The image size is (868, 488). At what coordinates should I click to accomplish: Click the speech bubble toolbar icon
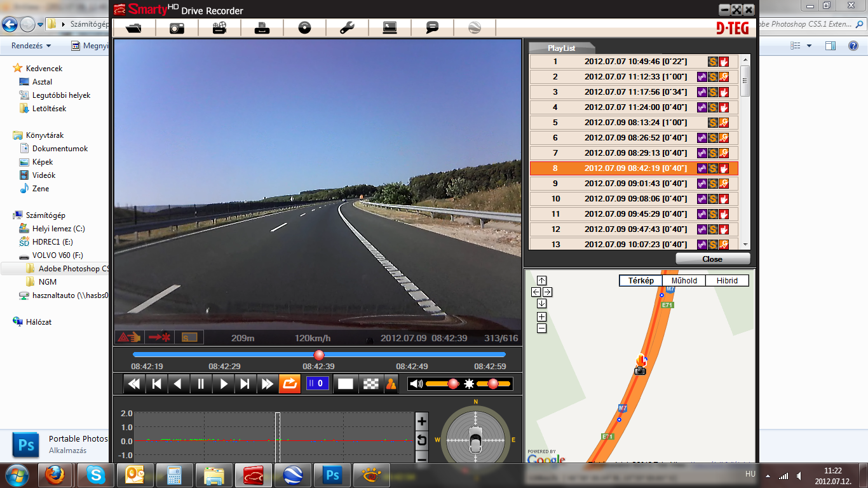[x=432, y=28]
